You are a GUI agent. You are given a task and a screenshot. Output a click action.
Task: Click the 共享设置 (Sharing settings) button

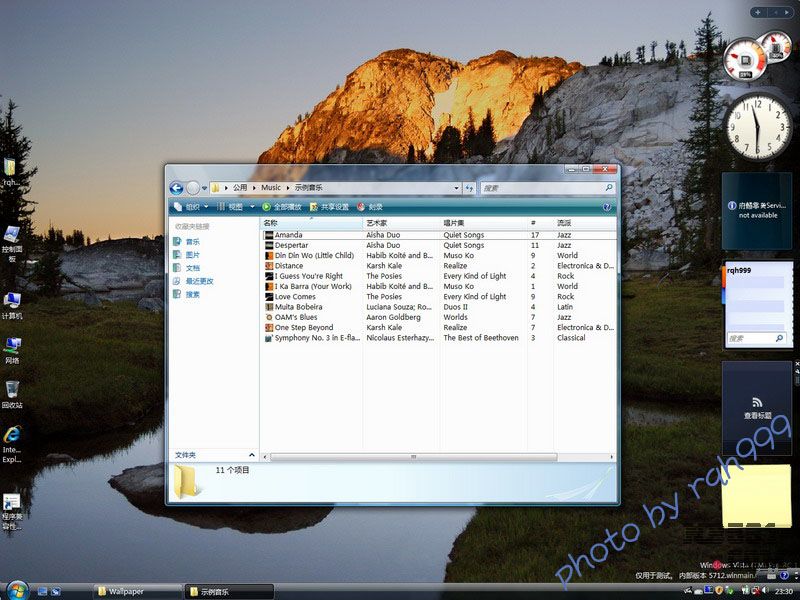click(x=329, y=207)
